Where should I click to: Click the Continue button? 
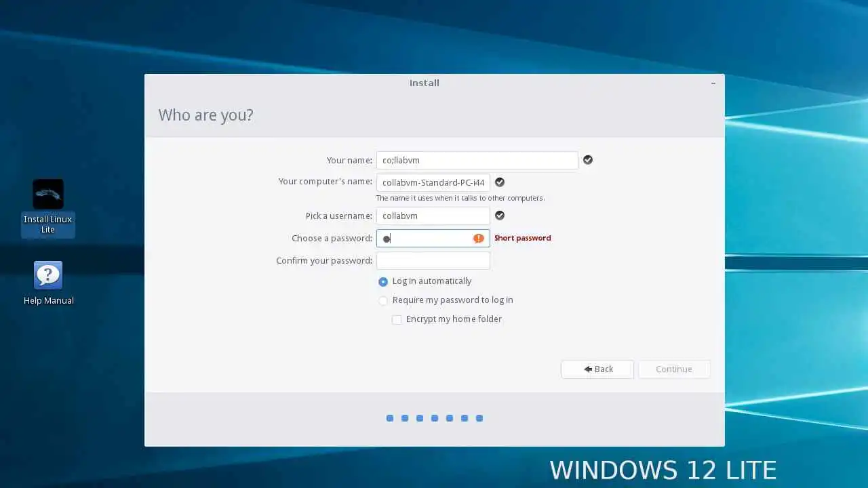674,369
